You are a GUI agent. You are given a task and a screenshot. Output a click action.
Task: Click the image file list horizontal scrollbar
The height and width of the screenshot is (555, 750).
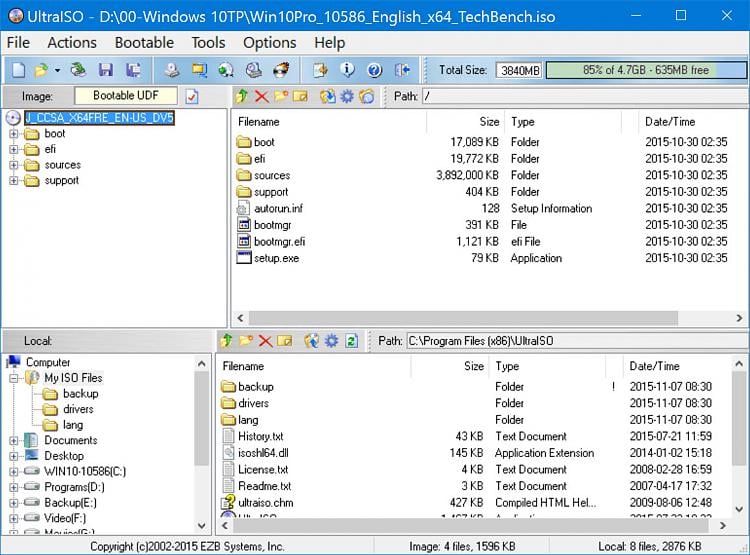pos(463,318)
